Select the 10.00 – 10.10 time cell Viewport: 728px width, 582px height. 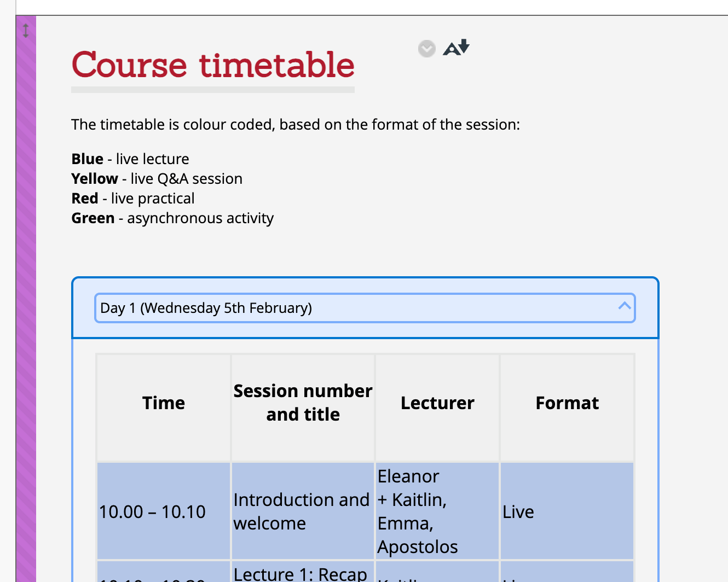click(164, 511)
